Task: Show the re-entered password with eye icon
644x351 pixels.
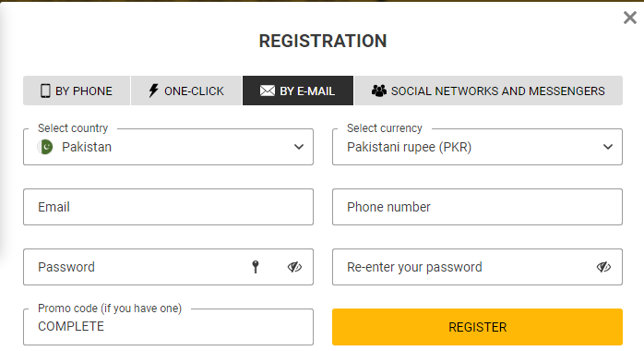Action: pos(603,267)
